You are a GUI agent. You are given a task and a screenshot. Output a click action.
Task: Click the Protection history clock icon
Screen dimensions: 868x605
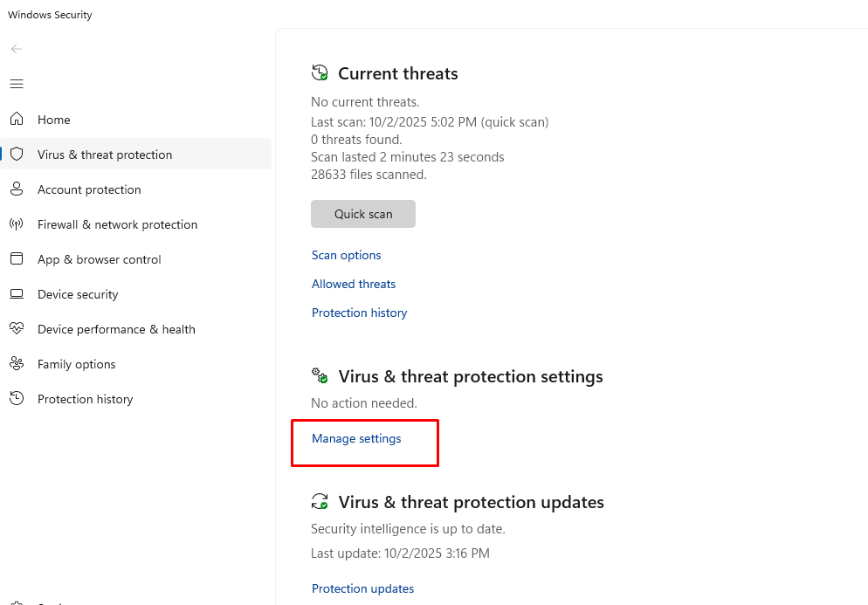click(x=17, y=399)
